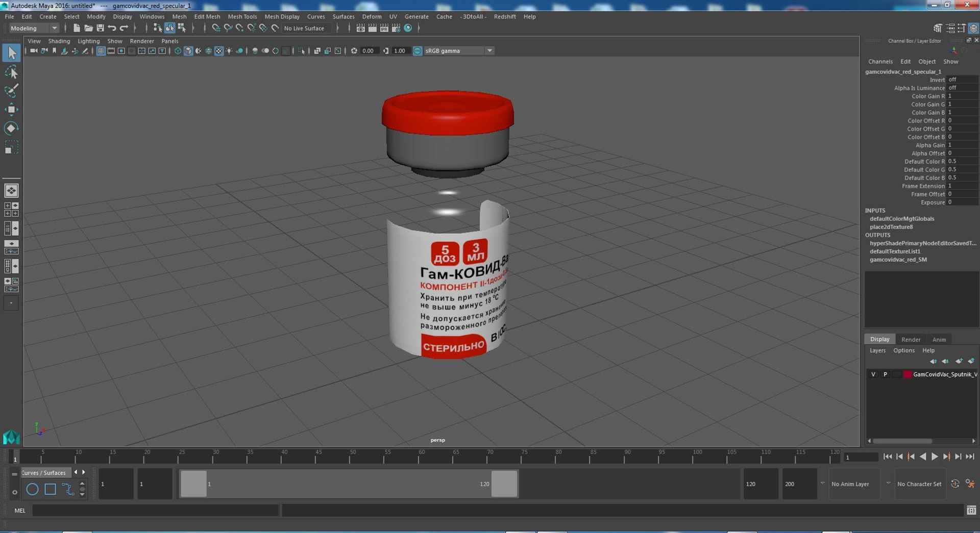Open animation preferences with the running figure icon

click(970, 484)
